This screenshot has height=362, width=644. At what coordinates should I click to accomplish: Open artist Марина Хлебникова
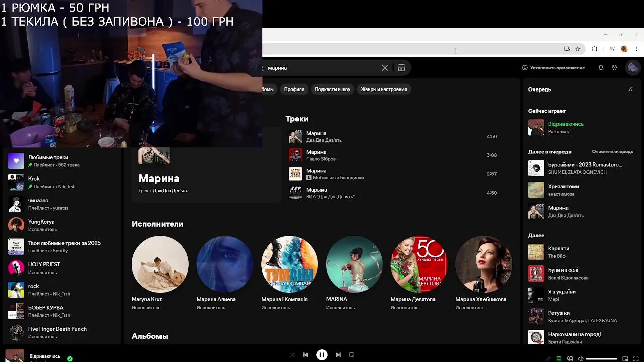point(484,273)
